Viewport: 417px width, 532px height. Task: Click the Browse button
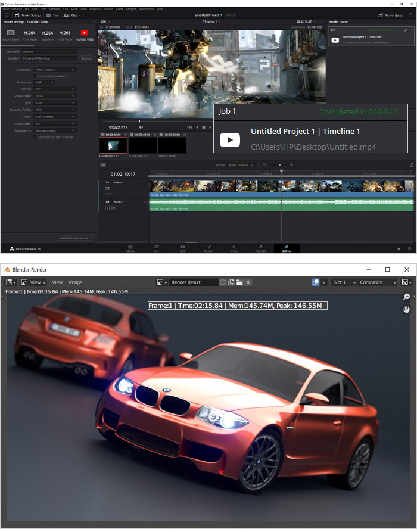[x=86, y=58]
